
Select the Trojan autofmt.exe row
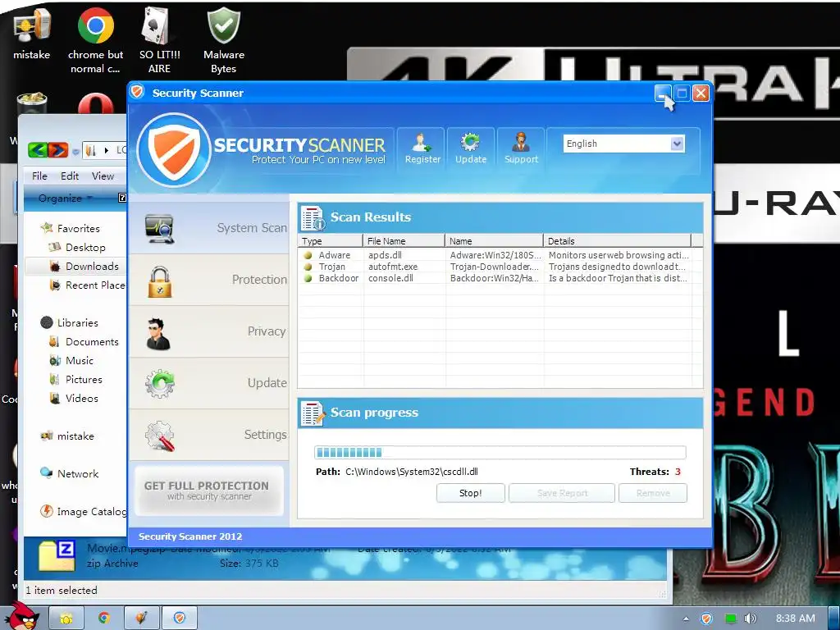coord(496,267)
